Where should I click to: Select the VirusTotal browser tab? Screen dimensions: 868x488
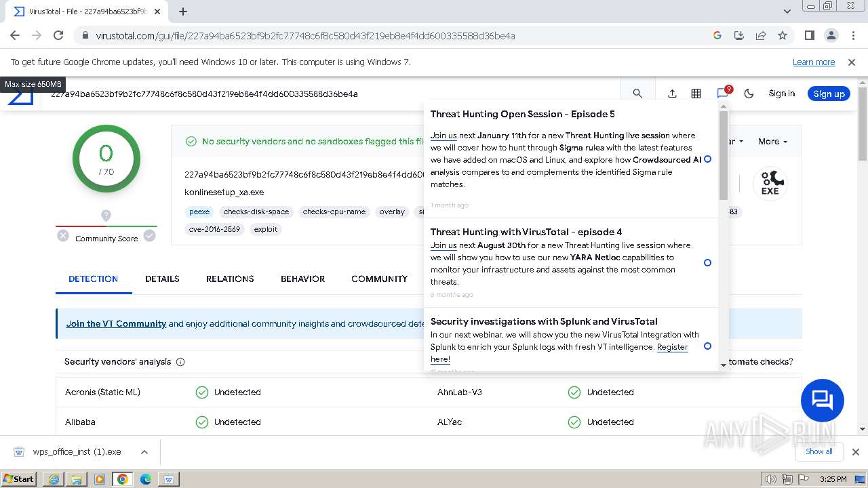pyautogui.click(x=87, y=12)
